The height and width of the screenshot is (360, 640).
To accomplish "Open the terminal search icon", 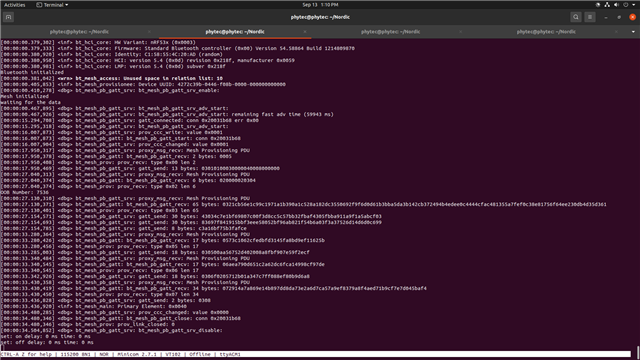I will click(576, 17).
